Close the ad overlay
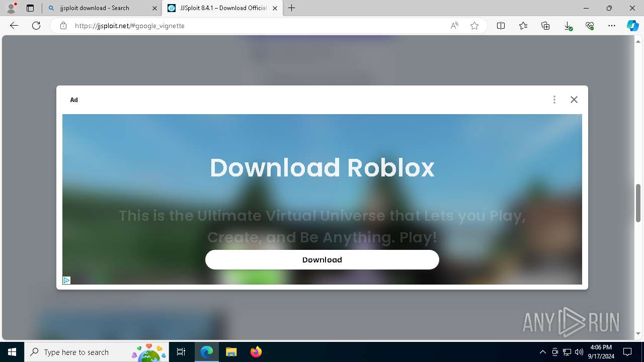Image resolution: width=644 pixels, height=362 pixels. (x=574, y=100)
